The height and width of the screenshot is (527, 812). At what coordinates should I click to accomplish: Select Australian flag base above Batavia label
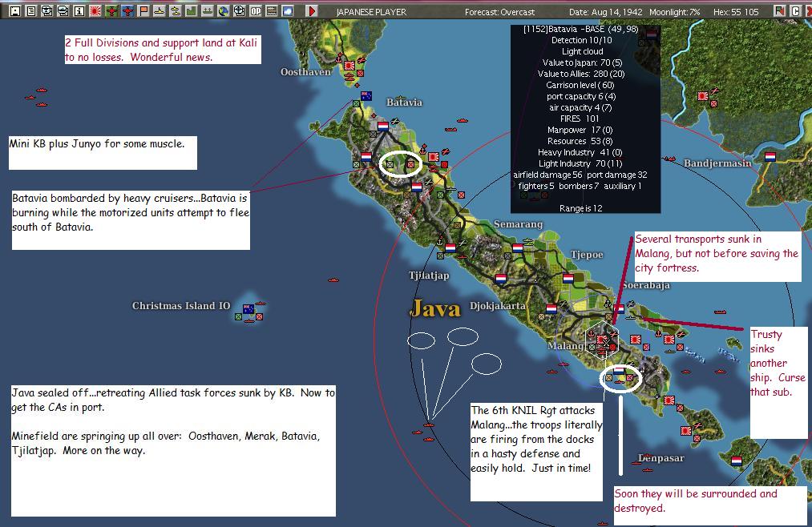point(366,95)
